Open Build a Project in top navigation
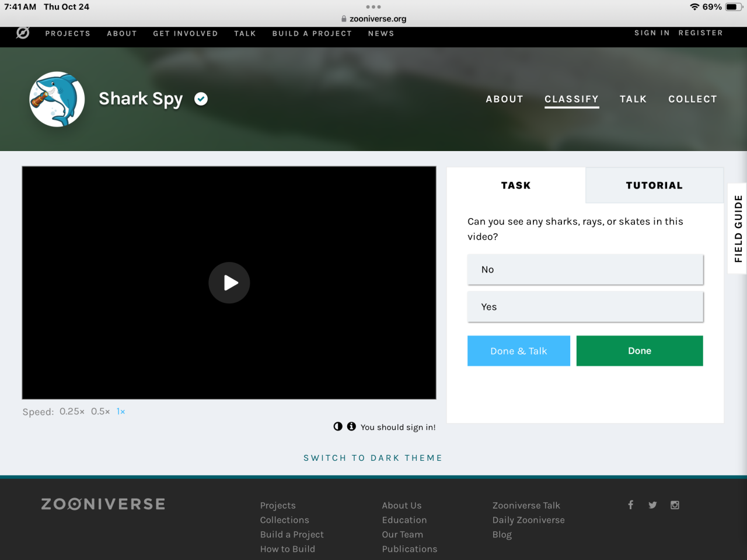The width and height of the screenshot is (747, 560). pyautogui.click(x=312, y=33)
